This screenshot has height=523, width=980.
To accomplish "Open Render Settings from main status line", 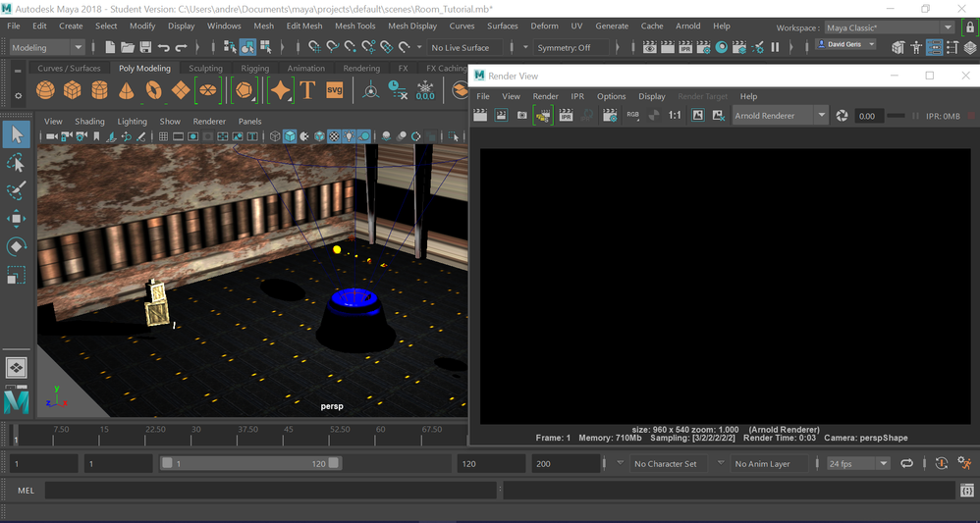I will (x=703, y=47).
